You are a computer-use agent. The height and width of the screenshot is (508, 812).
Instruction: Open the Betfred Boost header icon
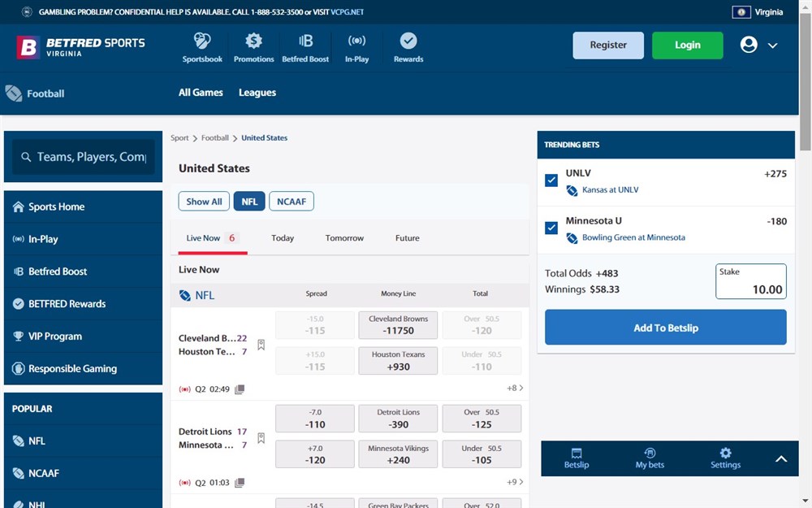[x=305, y=41]
